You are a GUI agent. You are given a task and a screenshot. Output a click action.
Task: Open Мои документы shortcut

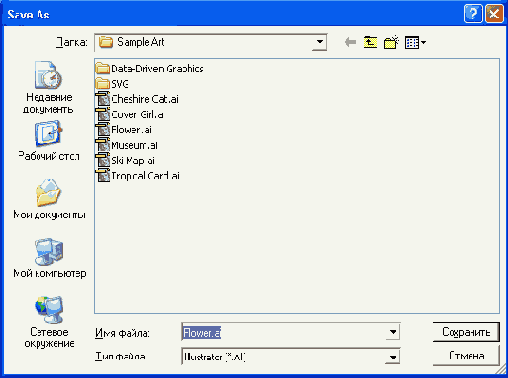coord(49,199)
